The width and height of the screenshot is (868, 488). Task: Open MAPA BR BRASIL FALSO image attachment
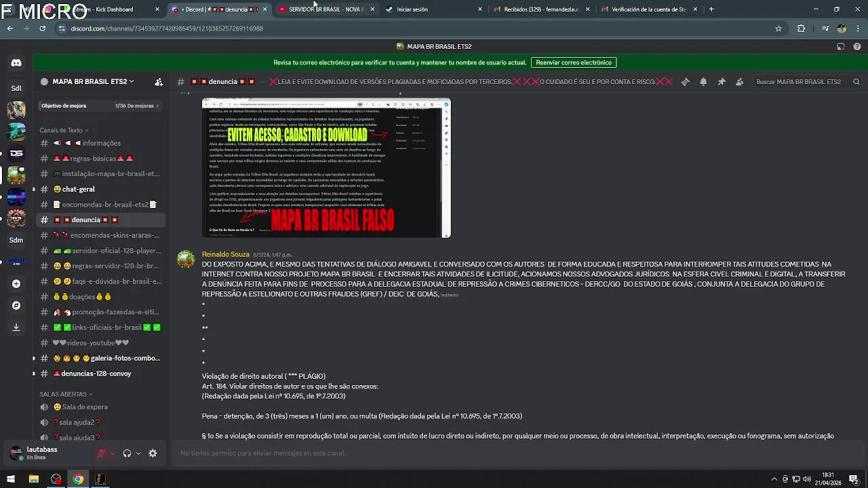326,168
